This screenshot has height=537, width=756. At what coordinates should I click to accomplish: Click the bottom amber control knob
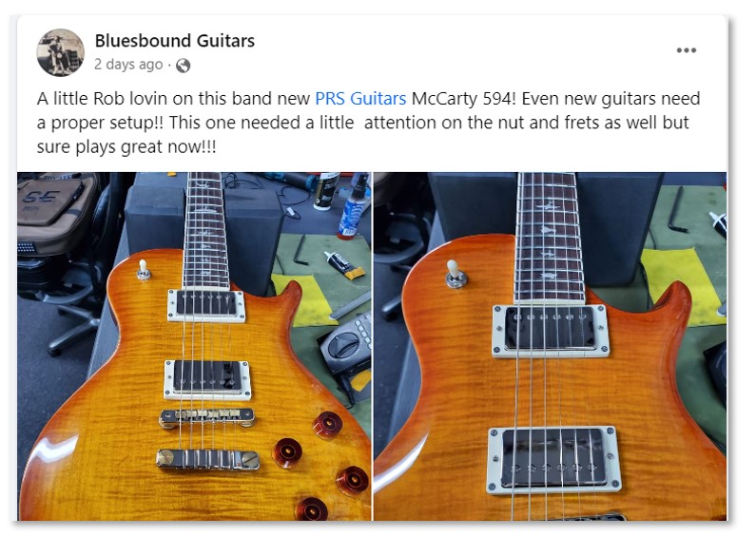311,508
